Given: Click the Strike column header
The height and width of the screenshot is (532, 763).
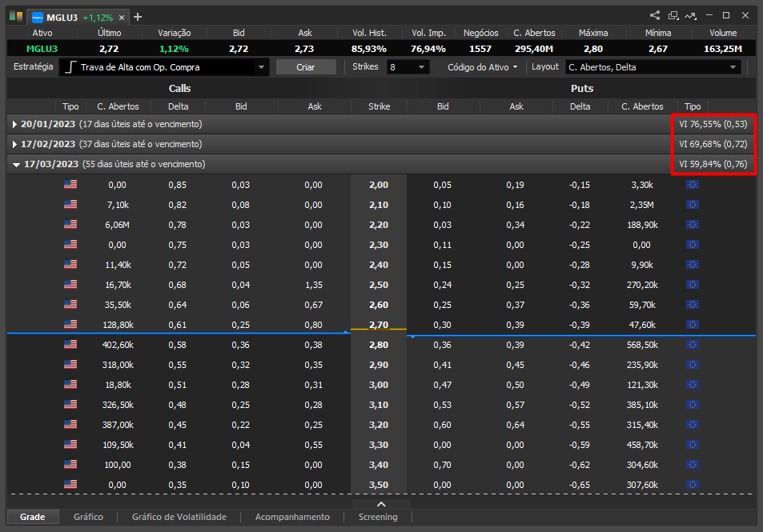Looking at the screenshot, I should click(x=379, y=106).
